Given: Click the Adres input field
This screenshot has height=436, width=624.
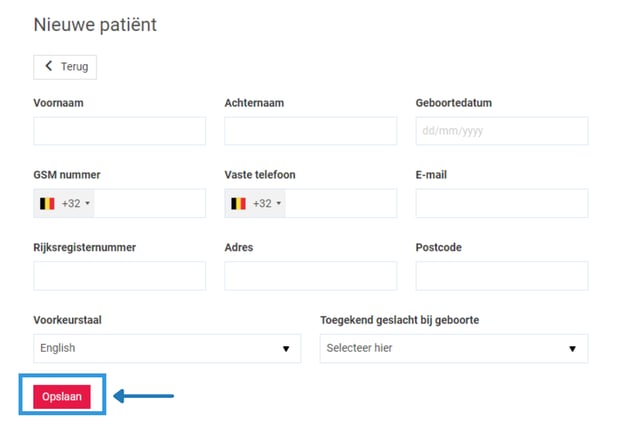Looking at the screenshot, I should (310, 276).
